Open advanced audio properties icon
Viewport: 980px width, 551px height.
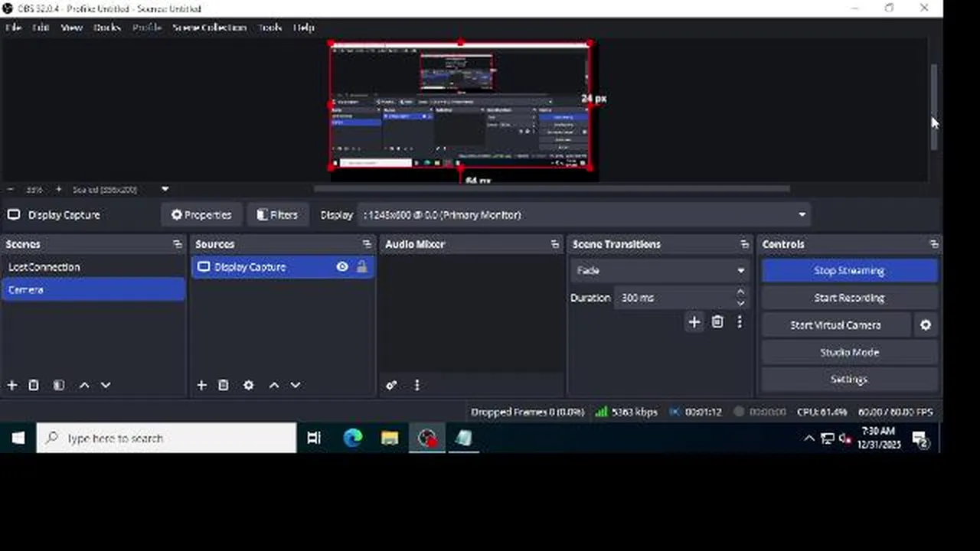[x=391, y=385]
